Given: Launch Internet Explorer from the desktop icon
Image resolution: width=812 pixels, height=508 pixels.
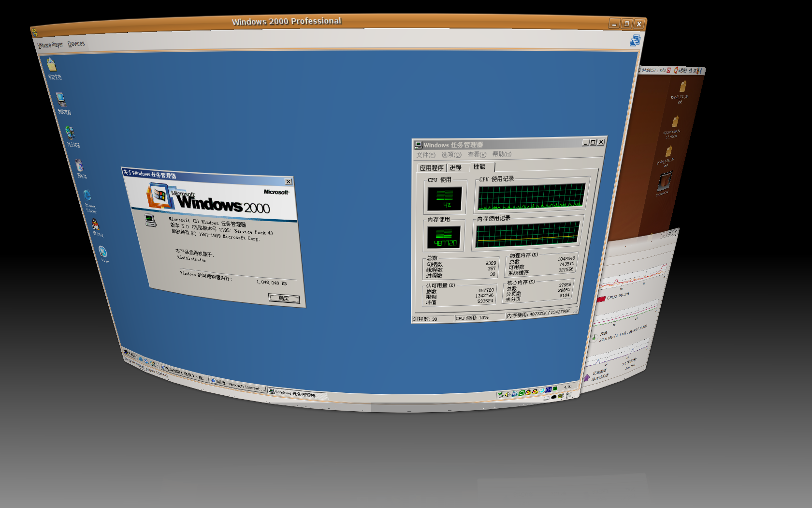Looking at the screenshot, I should coord(87,194).
